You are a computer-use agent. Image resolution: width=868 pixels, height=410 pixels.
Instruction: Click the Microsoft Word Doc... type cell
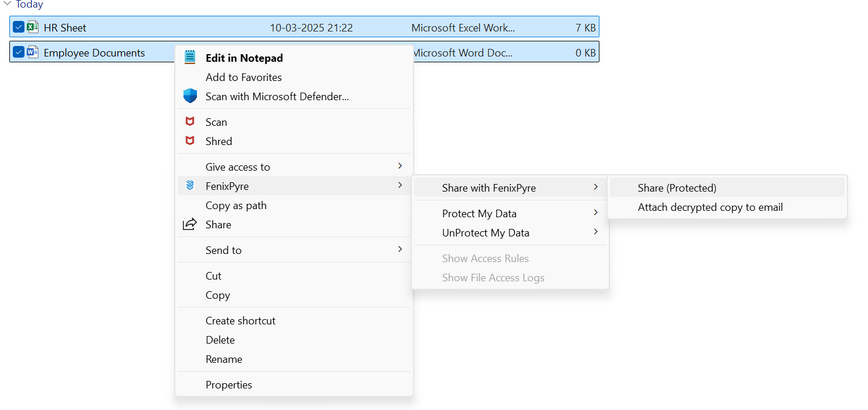coord(463,52)
